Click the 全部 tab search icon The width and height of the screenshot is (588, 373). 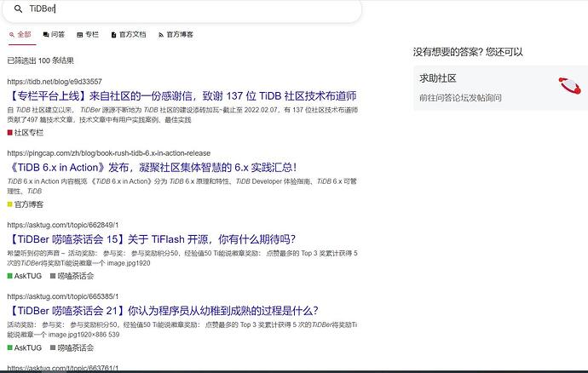[x=12, y=34]
